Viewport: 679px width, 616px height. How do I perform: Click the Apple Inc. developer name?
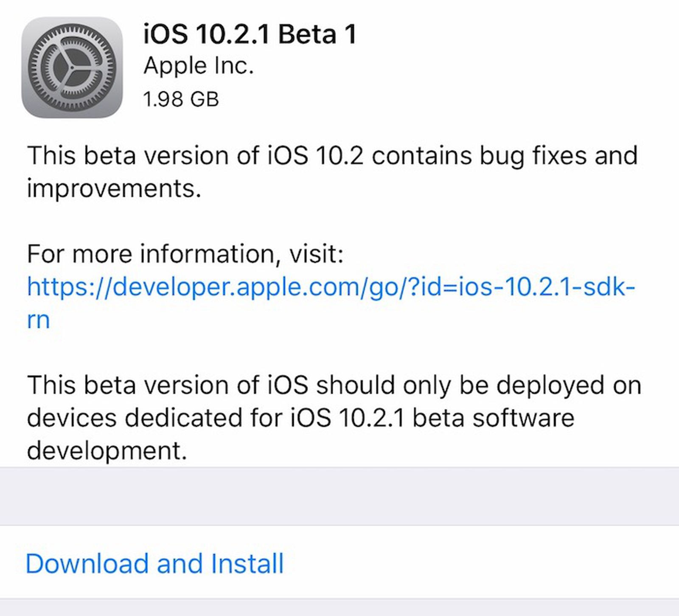point(198,66)
